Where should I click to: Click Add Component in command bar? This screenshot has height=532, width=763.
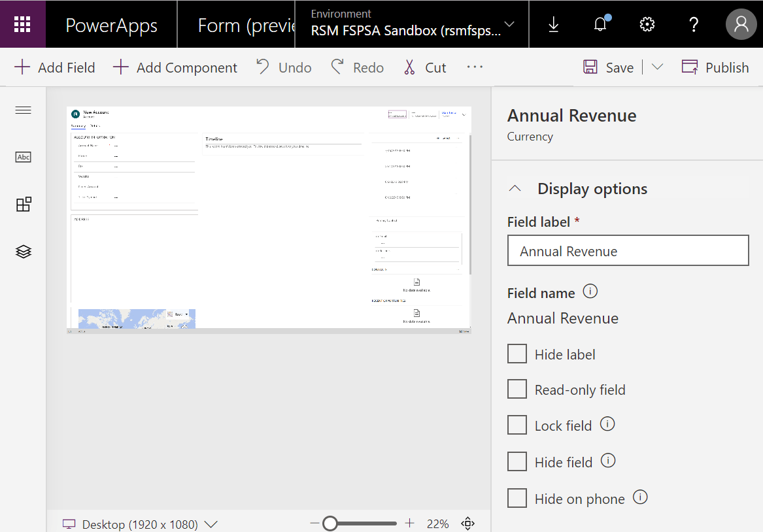coord(175,67)
